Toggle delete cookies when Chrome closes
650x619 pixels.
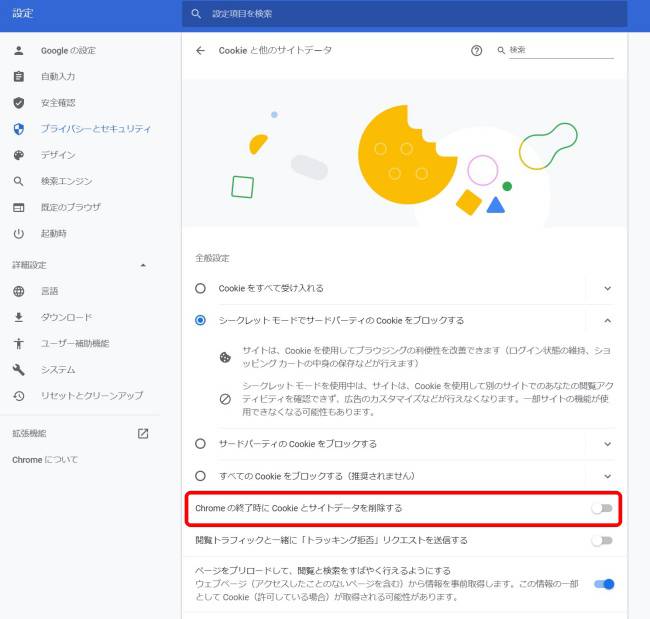[x=602, y=508]
